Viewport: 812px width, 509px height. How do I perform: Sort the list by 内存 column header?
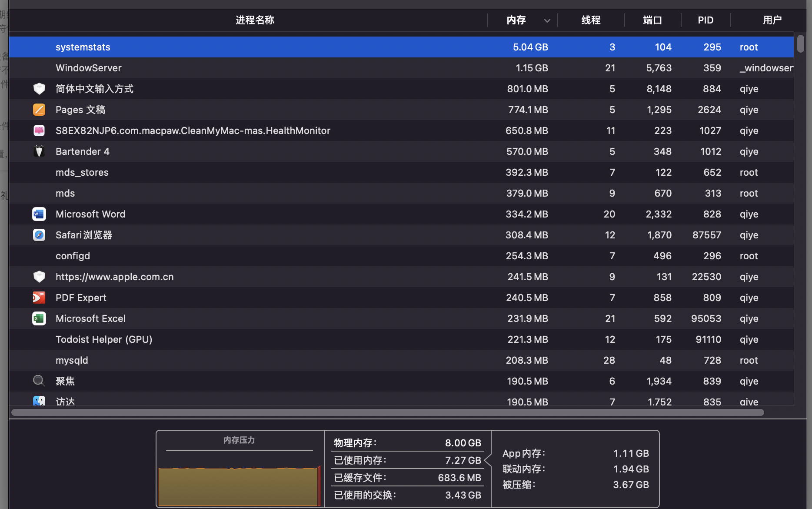coord(516,20)
